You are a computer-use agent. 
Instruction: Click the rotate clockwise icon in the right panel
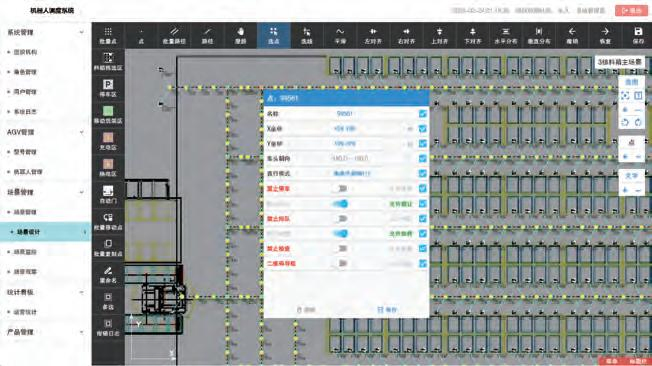click(638, 123)
